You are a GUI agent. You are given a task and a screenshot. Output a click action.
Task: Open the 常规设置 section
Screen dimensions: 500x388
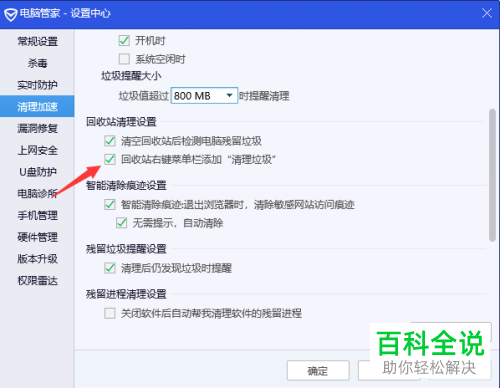point(37,42)
